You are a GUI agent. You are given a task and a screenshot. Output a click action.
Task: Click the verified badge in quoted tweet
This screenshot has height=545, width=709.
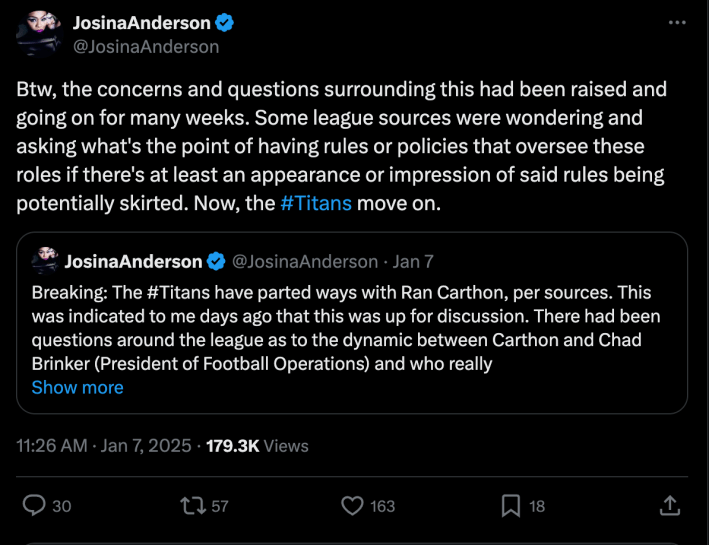click(215, 262)
